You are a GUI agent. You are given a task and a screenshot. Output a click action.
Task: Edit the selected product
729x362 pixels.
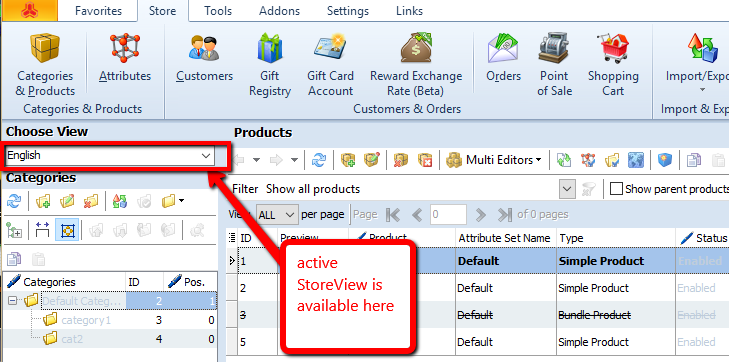371,160
